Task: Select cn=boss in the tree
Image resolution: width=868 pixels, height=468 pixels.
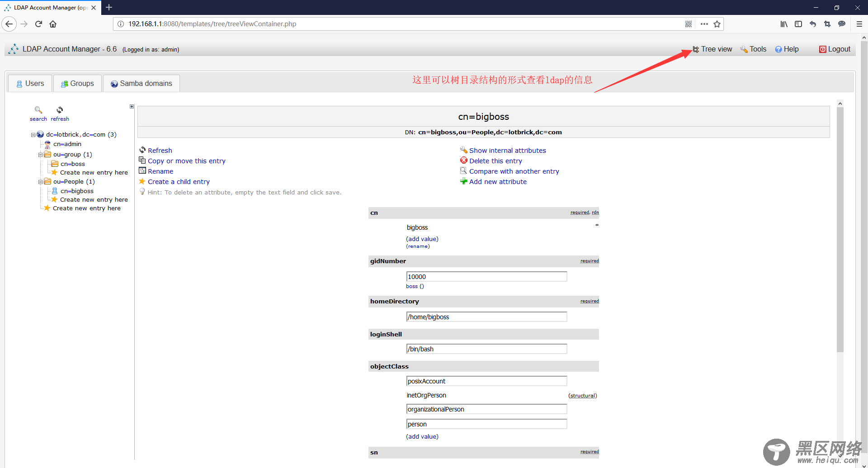Action: tap(73, 164)
